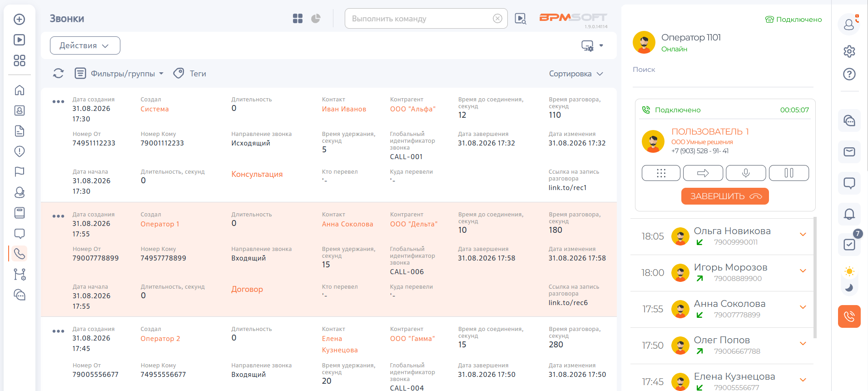Open Оператор 2 creator link
The width and height of the screenshot is (868, 391).
(160, 339)
